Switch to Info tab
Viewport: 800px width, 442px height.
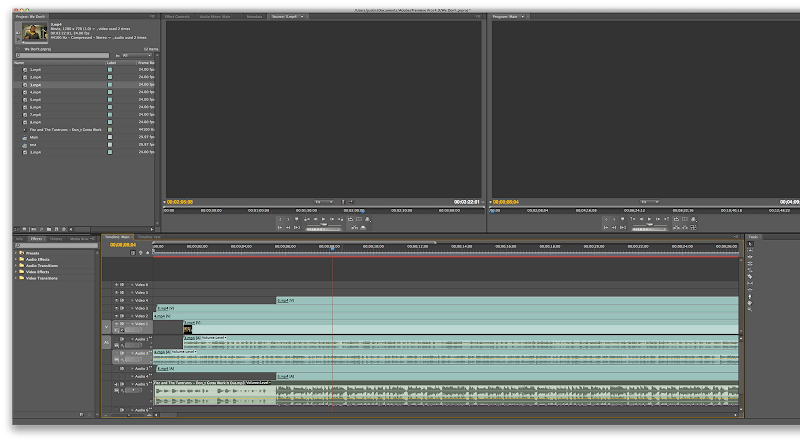(19, 239)
